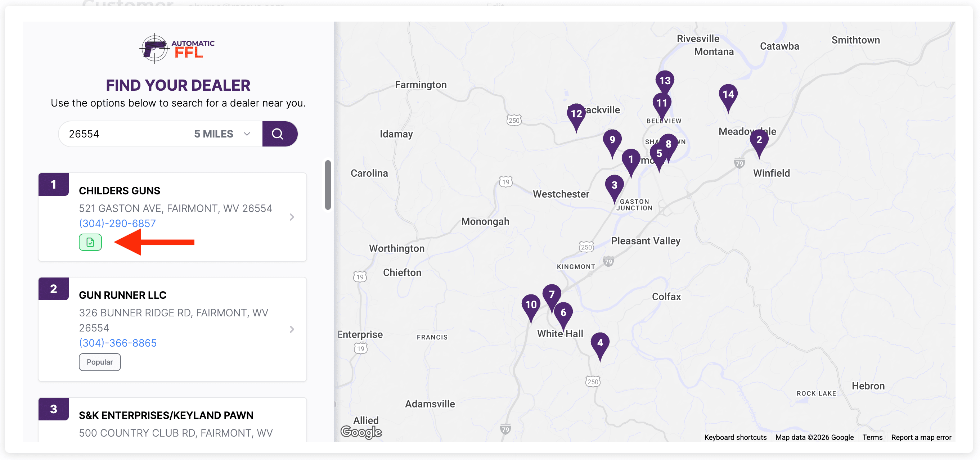Select map pin number 10
Viewport: 980px width, 460px height.
pyautogui.click(x=531, y=305)
